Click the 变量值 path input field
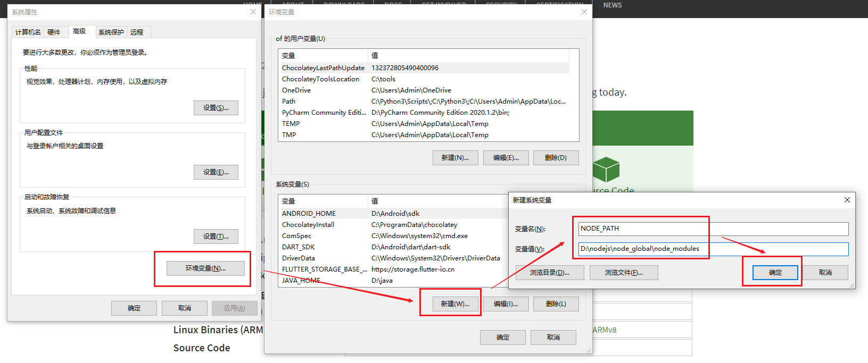 click(713, 249)
